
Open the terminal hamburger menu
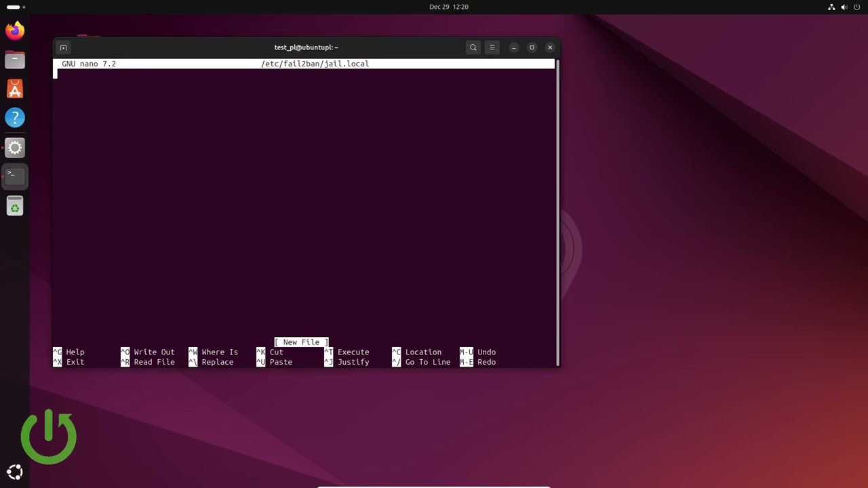tap(492, 47)
